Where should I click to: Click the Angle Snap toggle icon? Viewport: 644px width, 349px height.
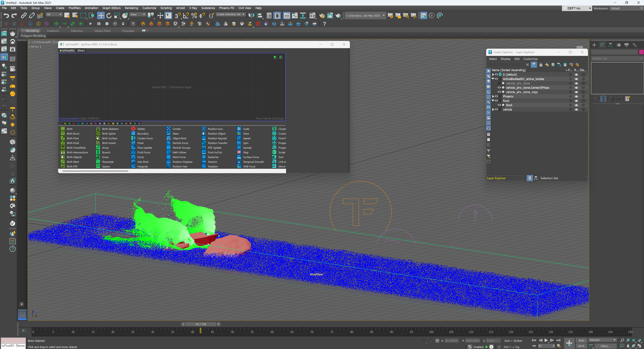[x=186, y=15]
